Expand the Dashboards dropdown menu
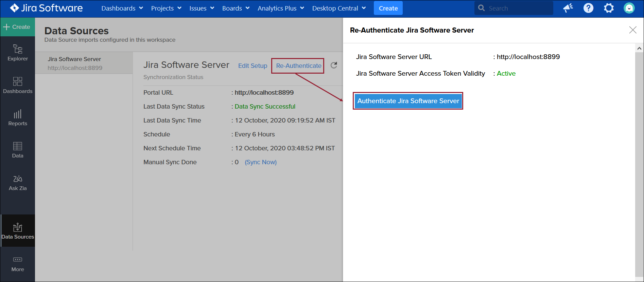Viewport: 644px width, 282px height. [122, 8]
